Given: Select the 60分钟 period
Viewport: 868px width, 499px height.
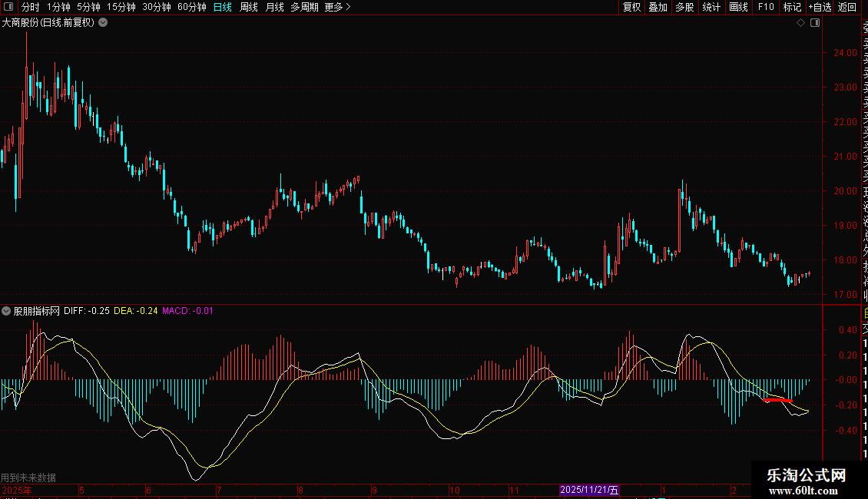Looking at the screenshot, I should coord(192,7).
